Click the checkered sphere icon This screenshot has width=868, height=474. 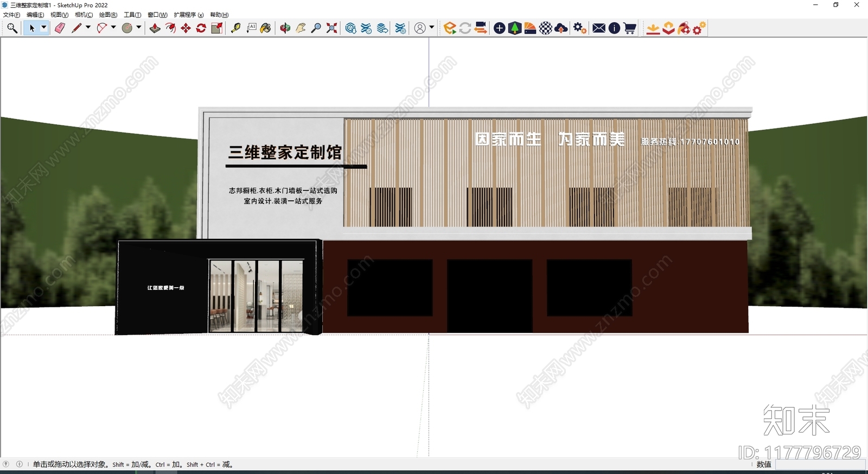point(546,28)
